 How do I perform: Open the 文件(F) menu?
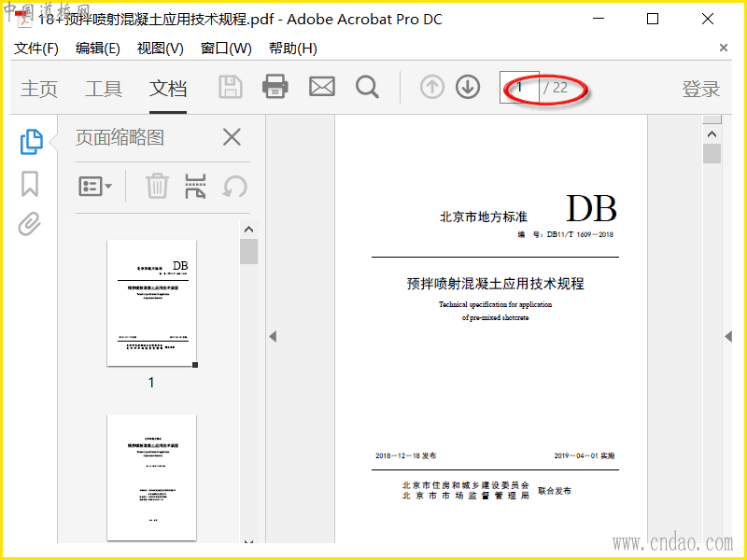pos(36,49)
